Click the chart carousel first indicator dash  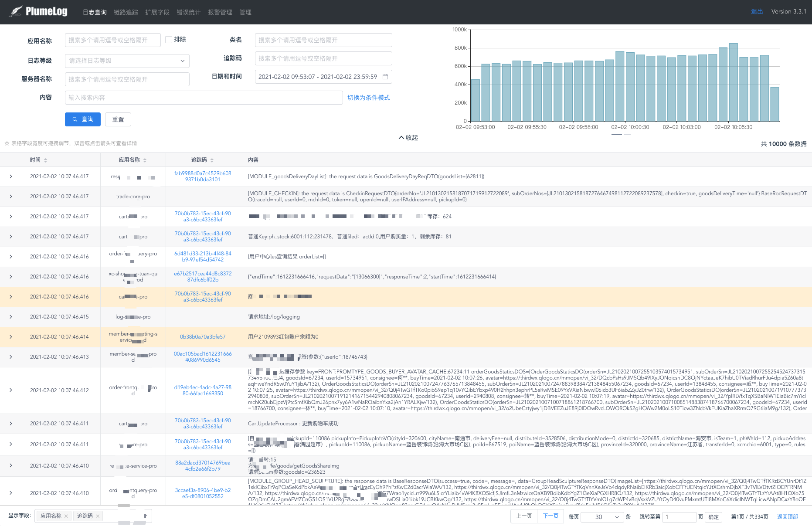617,134
